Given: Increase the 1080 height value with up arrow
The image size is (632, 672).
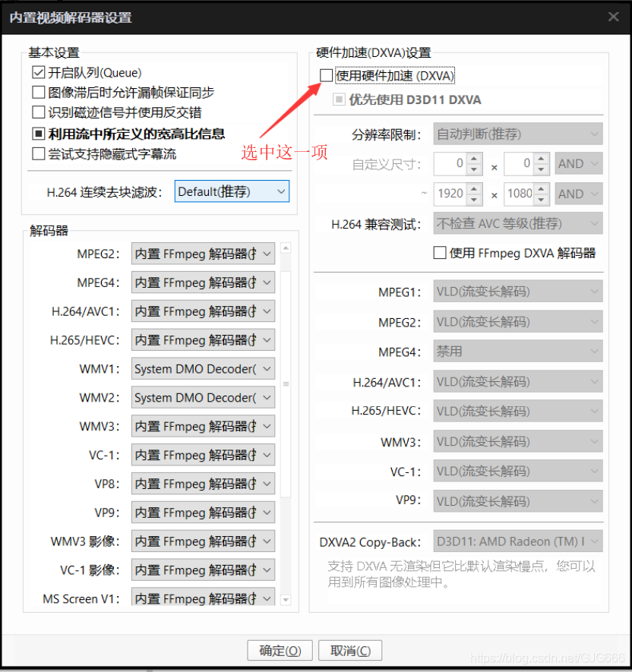Looking at the screenshot, I should point(541,188).
